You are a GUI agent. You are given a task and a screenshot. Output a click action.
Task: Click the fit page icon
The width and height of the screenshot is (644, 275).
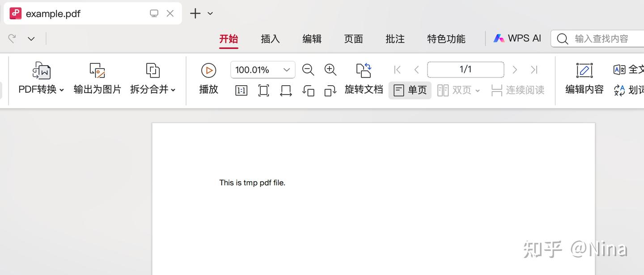coord(264,91)
